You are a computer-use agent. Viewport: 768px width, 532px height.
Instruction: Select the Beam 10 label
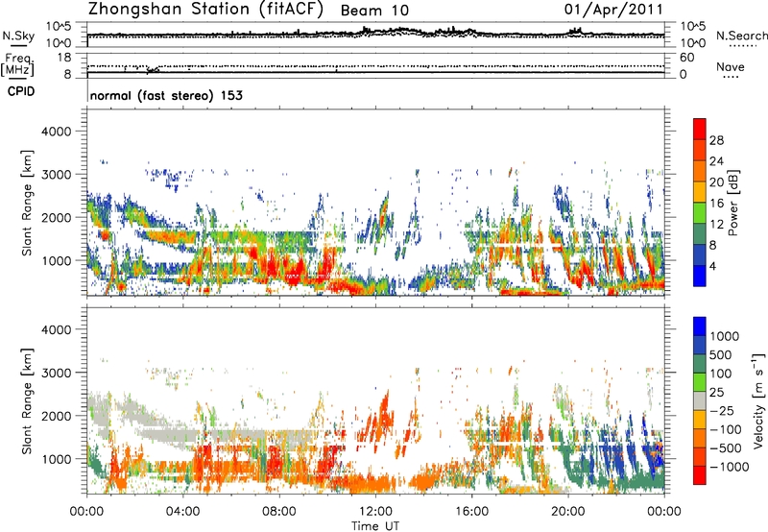[x=374, y=11]
